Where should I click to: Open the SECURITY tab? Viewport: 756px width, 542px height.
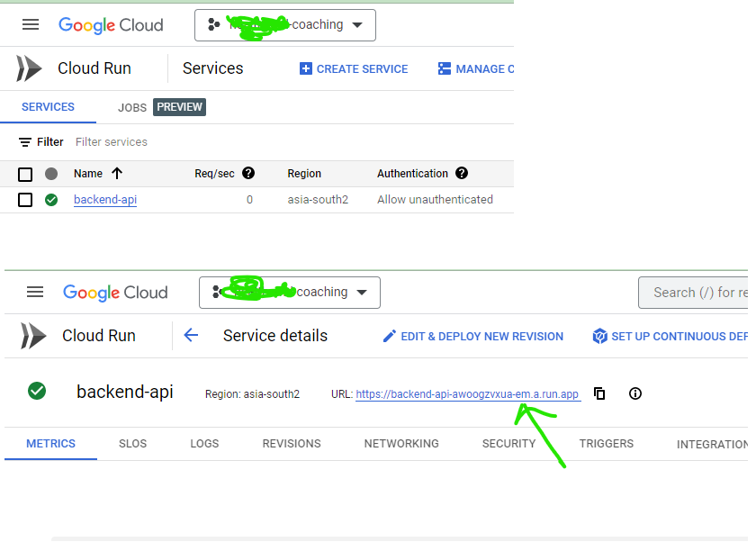[509, 444]
